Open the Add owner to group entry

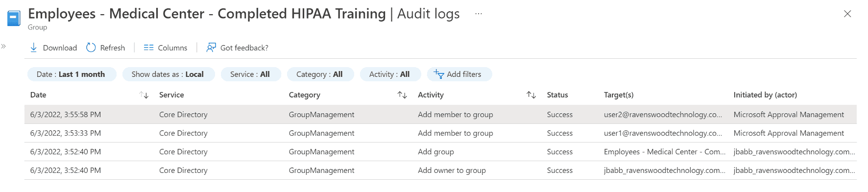click(x=440, y=170)
